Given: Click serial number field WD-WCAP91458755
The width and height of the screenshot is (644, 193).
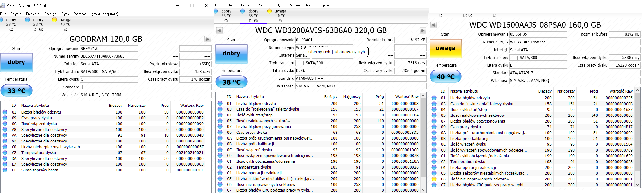Looking at the screenshot, I should (x=538, y=42).
